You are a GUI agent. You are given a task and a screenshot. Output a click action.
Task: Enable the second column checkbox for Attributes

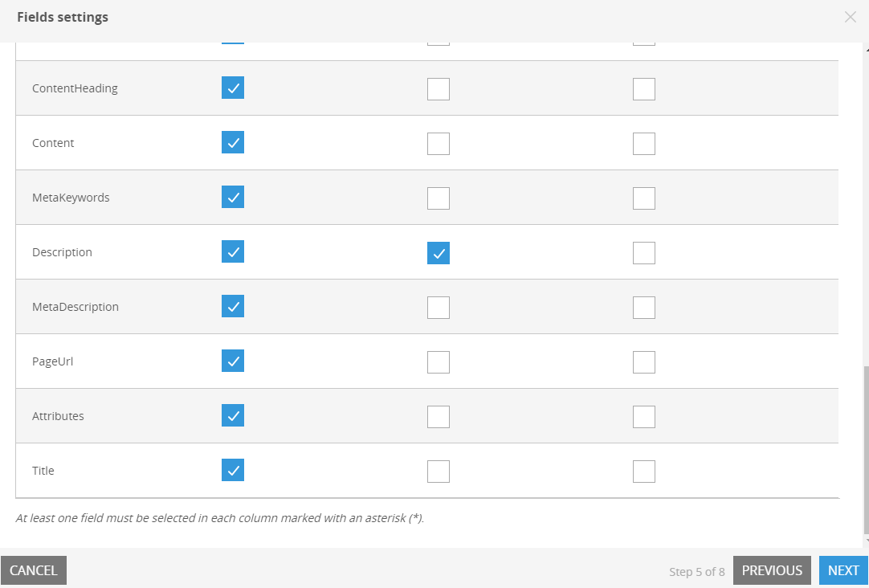click(438, 416)
